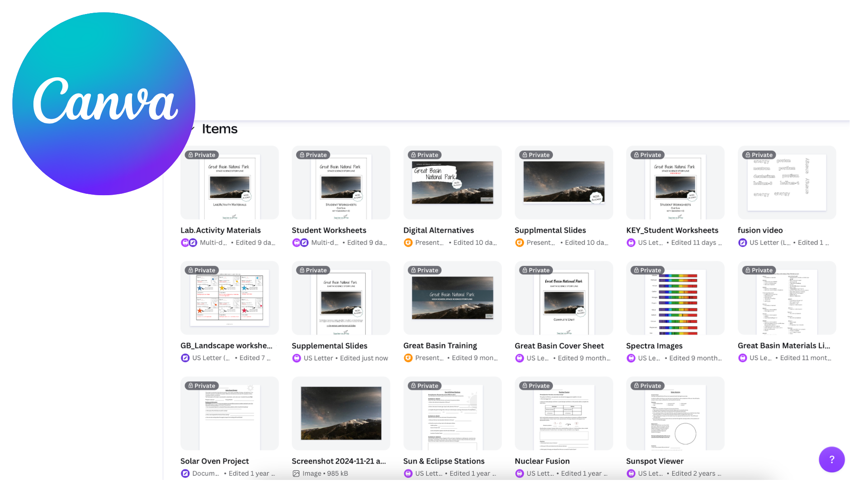This screenshot has height=488, width=868.
Task: Click the Items section heading
Action: (x=220, y=129)
